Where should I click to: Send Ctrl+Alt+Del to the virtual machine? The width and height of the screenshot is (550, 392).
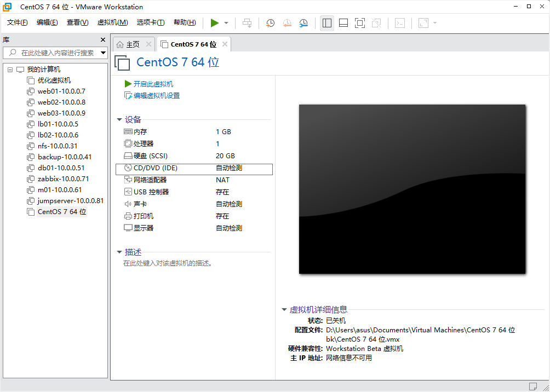coord(247,23)
